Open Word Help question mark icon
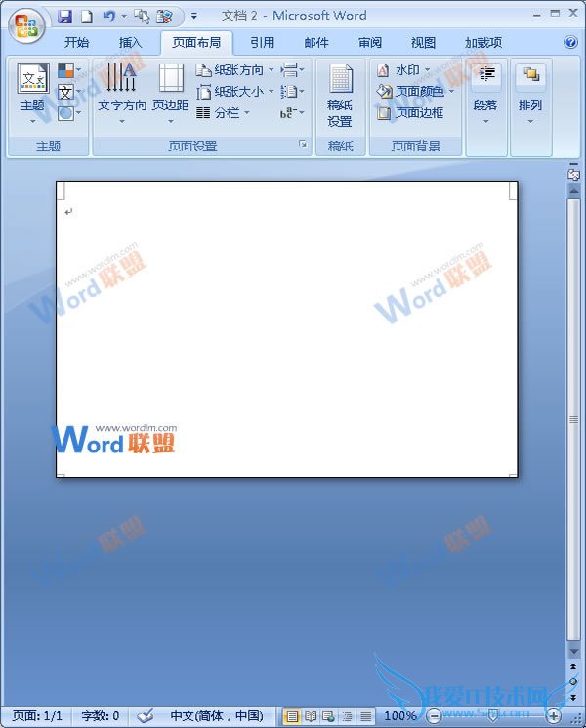The height and width of the screenshot is (728, 586). pos(570,42)
